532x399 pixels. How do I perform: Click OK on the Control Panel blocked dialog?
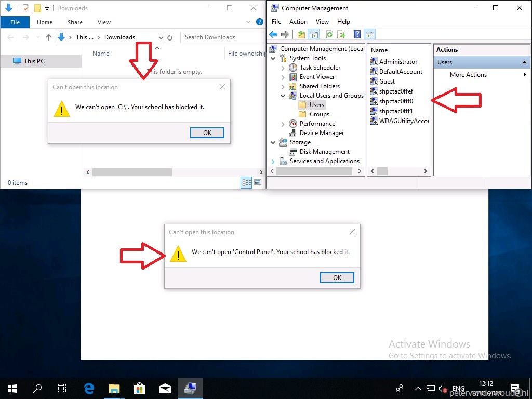point(337,277)
